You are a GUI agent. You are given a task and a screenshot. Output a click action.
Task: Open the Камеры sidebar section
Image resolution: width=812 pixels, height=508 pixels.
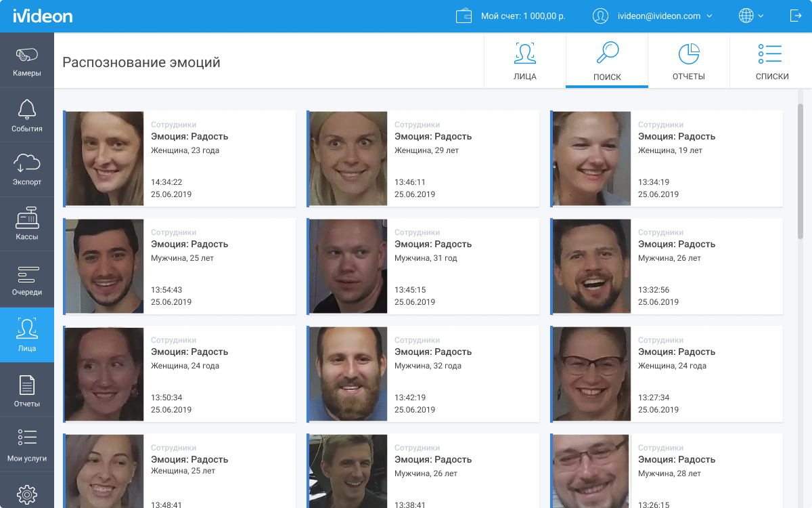click(27, 60)
